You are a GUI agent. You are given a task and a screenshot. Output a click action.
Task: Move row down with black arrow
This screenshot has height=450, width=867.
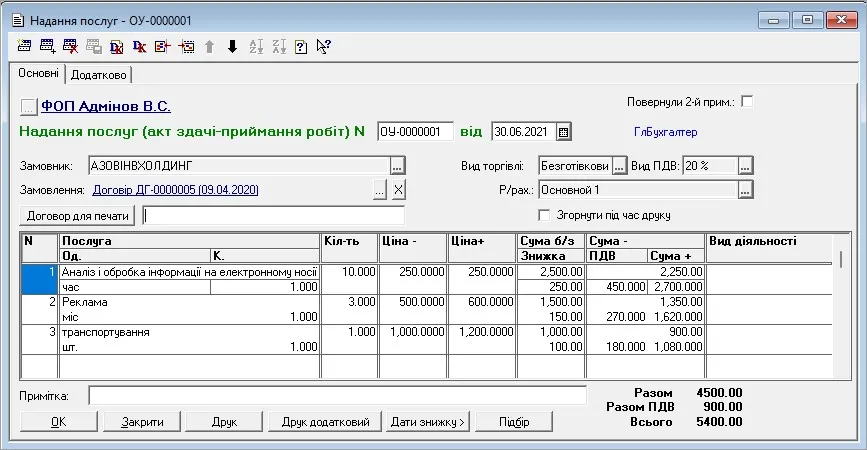tap(232, 46)
